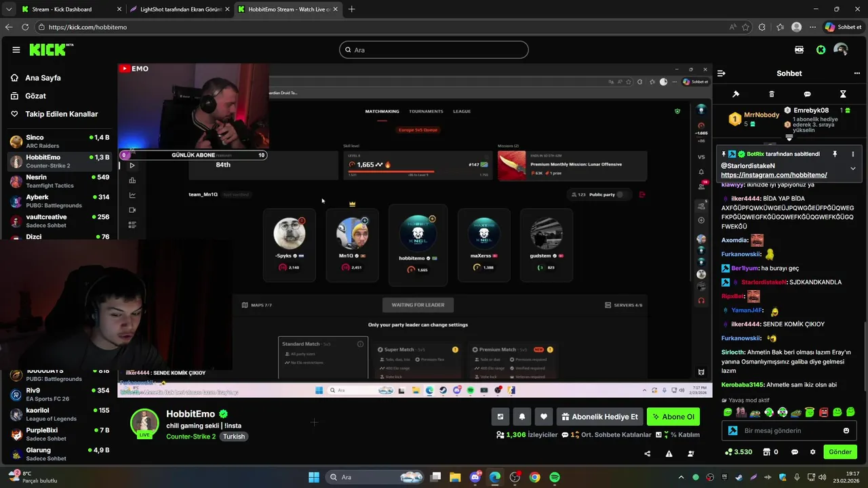This screenshot has height=488, width=868.
Task: Share the HobbitEmo stream
Action: click(x=647, y=453)
